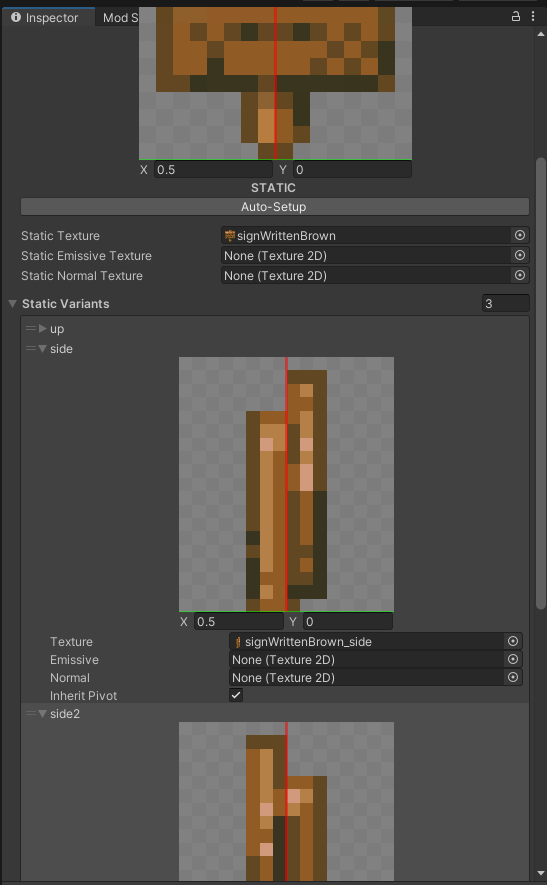The height and width of the screenshot is (885, 547).
Task: Open object picker for side variant Emissive
Action: [x=513, y=659]
